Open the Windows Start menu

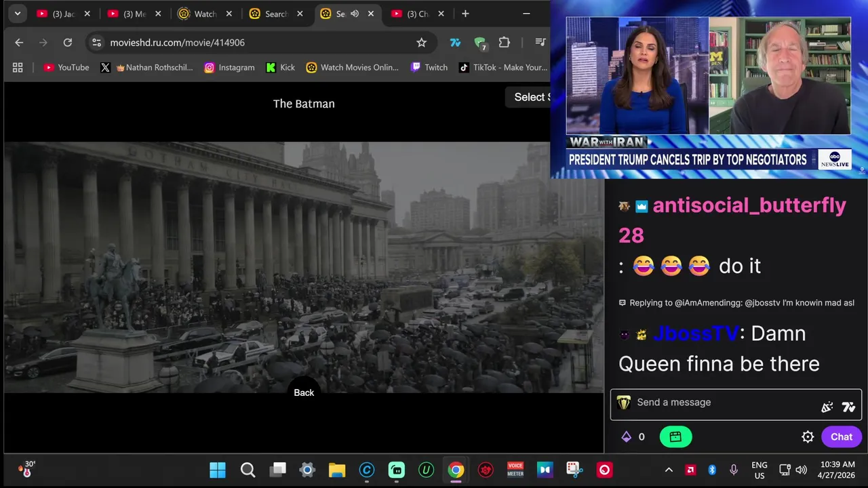pyautogui.click(x=218, y=470)
